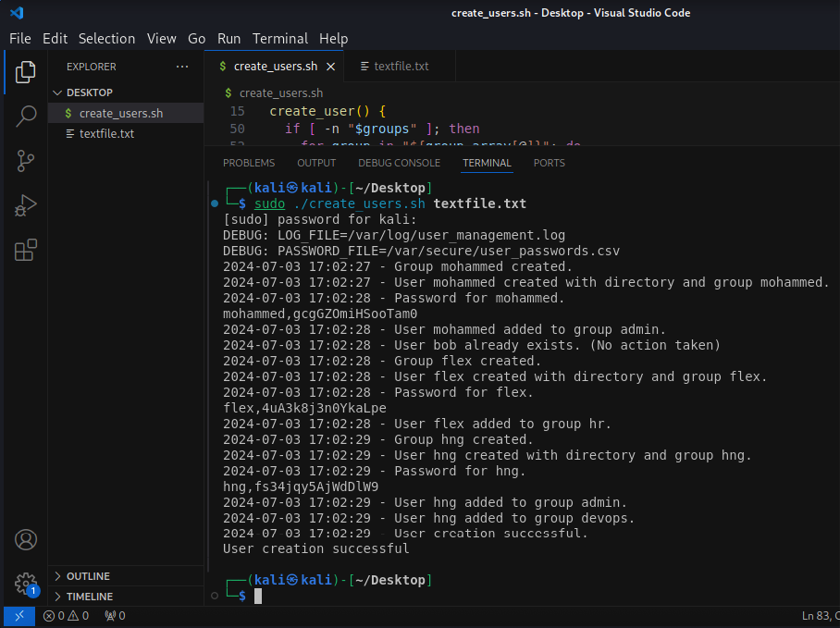Switch to the PORTS panel tab
This screenshot has width=840, height=628.
pos(550,163)
